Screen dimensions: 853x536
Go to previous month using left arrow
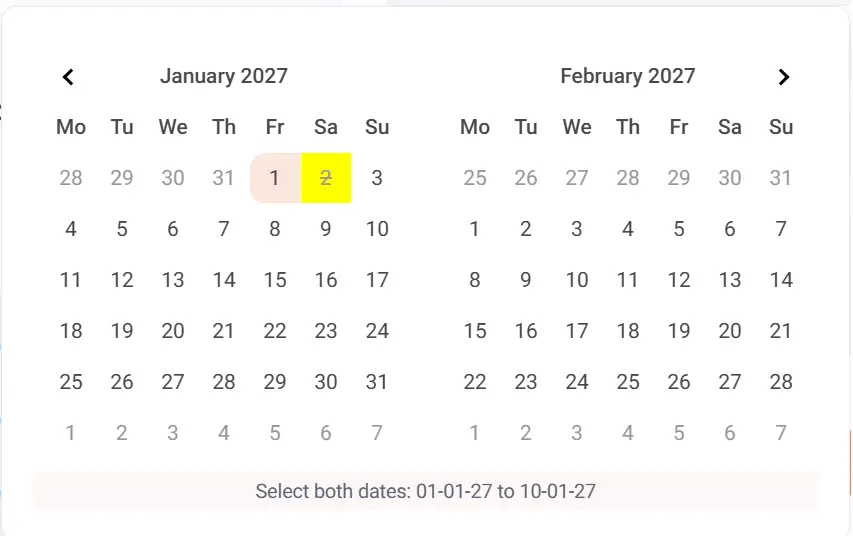point(68,77)
